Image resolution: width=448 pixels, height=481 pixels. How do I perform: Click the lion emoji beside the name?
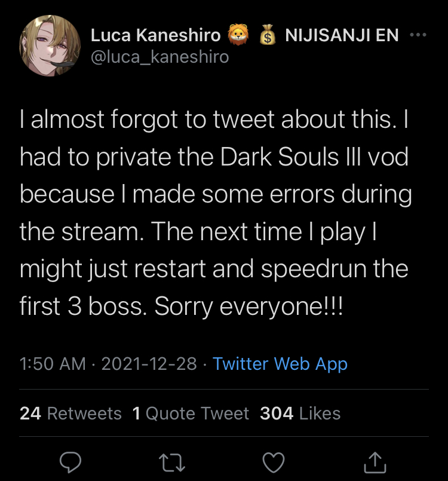pyautogui.click(x=237, y=36)
